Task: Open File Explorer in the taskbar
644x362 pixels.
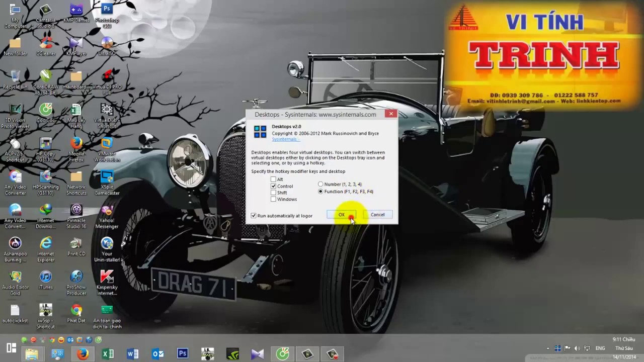Action: 32,354
